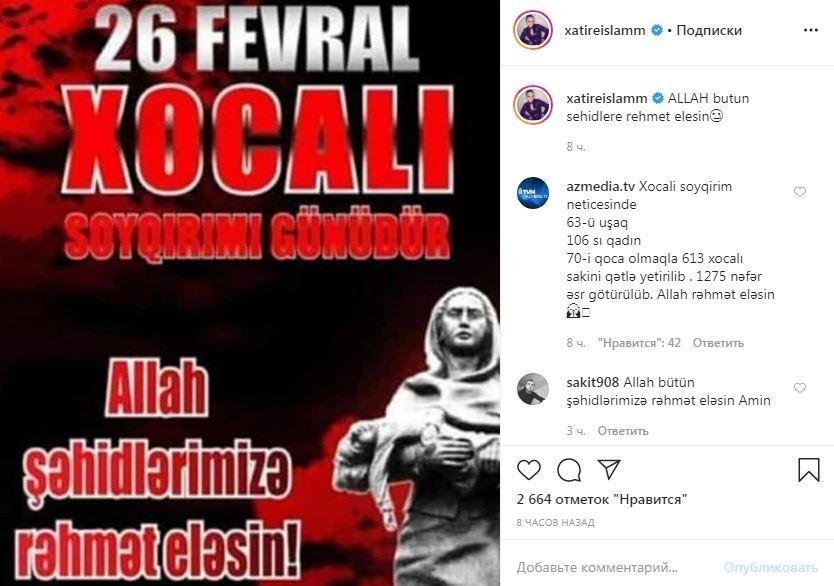The height and width of the screenshot is (586, 834).
Task: Open xatireislamm profile picture in header
Action: click(533, 30)
